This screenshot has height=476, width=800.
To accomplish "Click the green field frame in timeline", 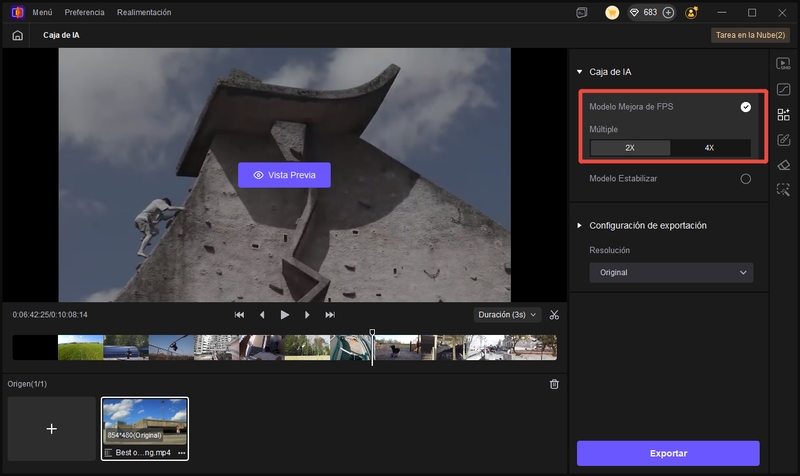I will (81, 347).
